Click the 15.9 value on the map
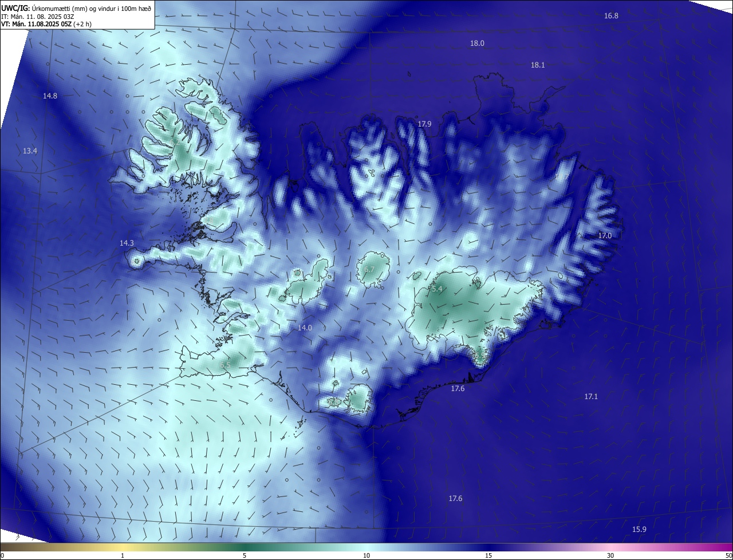Image resolution: width=733 pixels, height=560 pixels. pos(639,530)
